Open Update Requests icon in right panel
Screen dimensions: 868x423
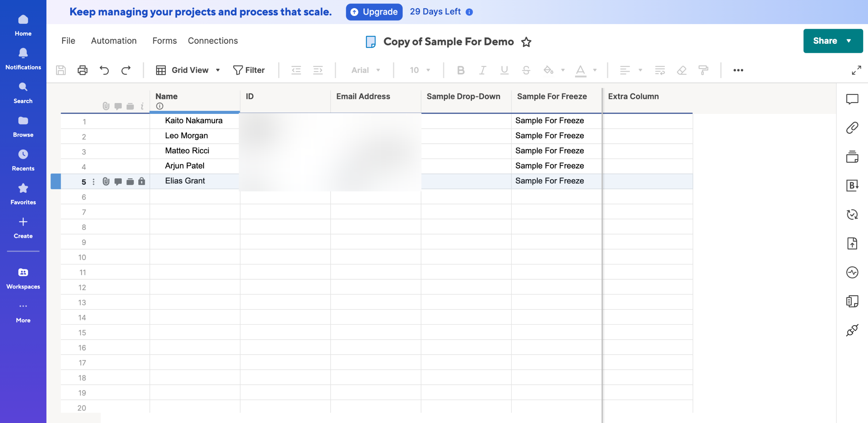[852, 215]
